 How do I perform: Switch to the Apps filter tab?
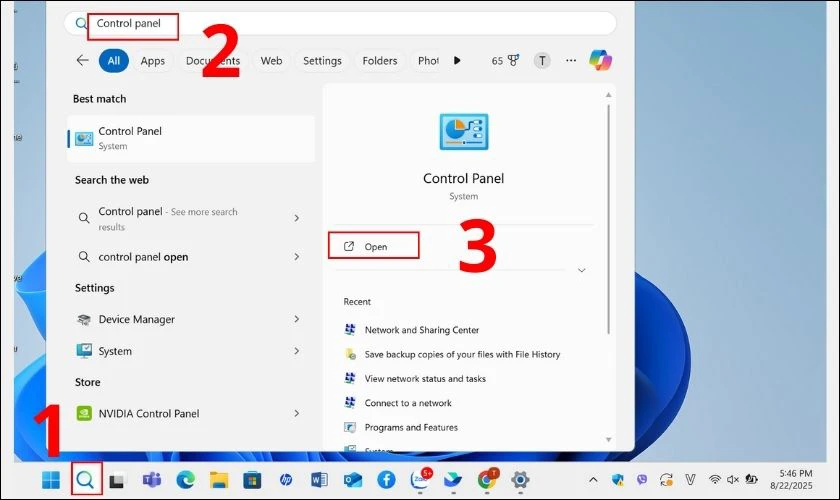153,61
